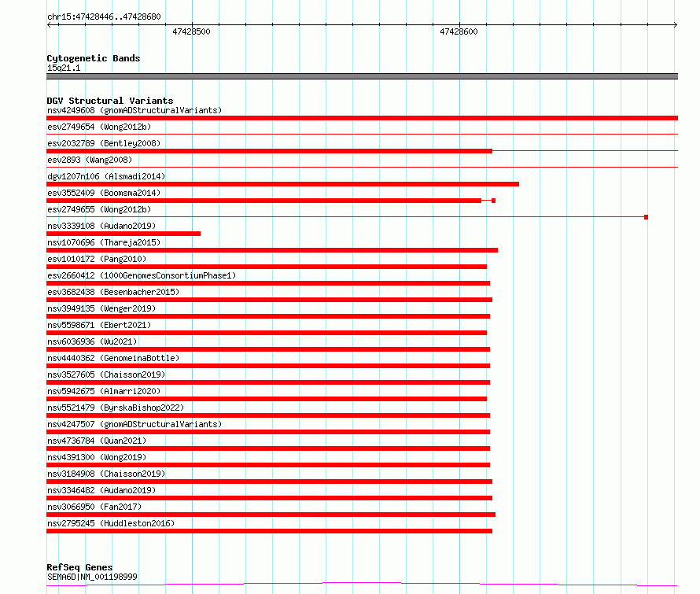The width and height of the screenshot is (700, 594).
Task: Click the end square of the esv2749655 line
Action: pyautogui.click(x=646, y=217)
